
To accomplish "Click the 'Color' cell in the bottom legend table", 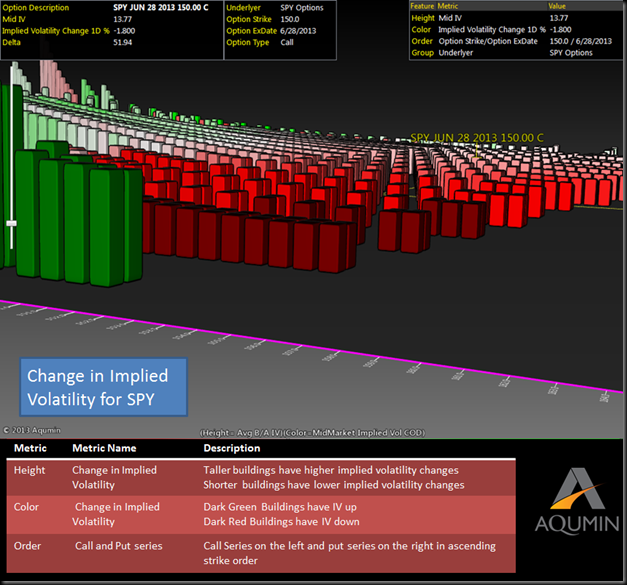I will tap(26, 507).
